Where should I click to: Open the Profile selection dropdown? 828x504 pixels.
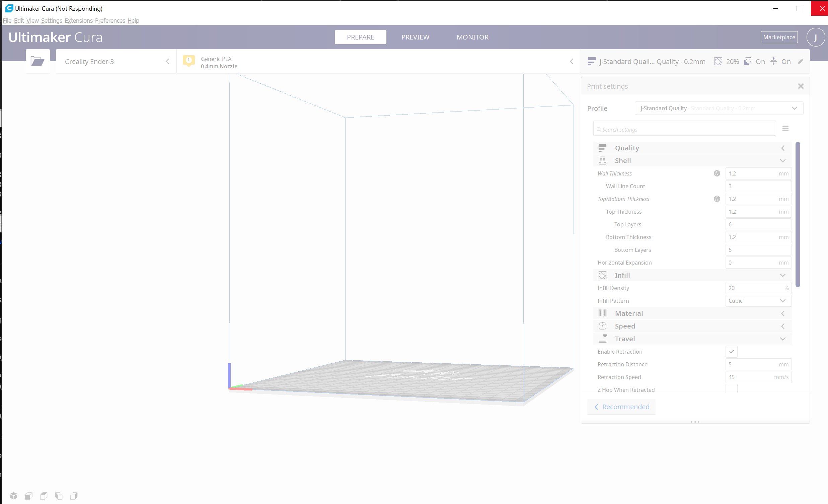(719, 108)
